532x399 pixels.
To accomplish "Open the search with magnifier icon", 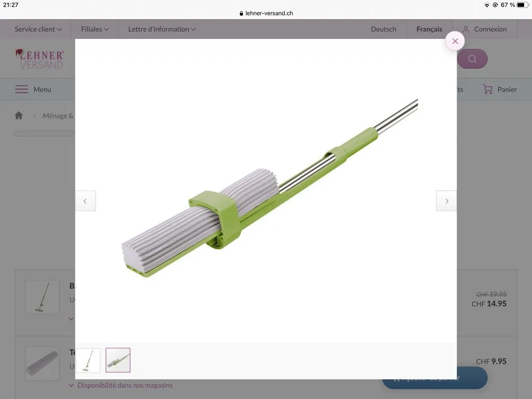I will coord(472,59).
